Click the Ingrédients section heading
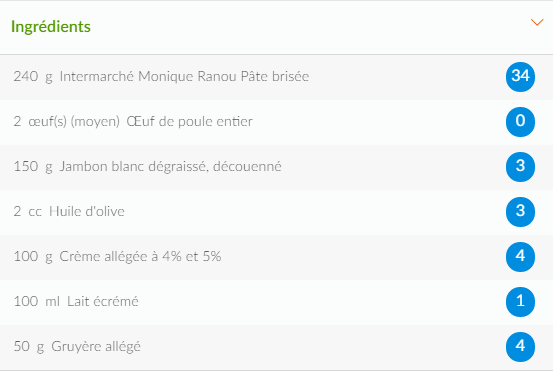 (51, 27)
